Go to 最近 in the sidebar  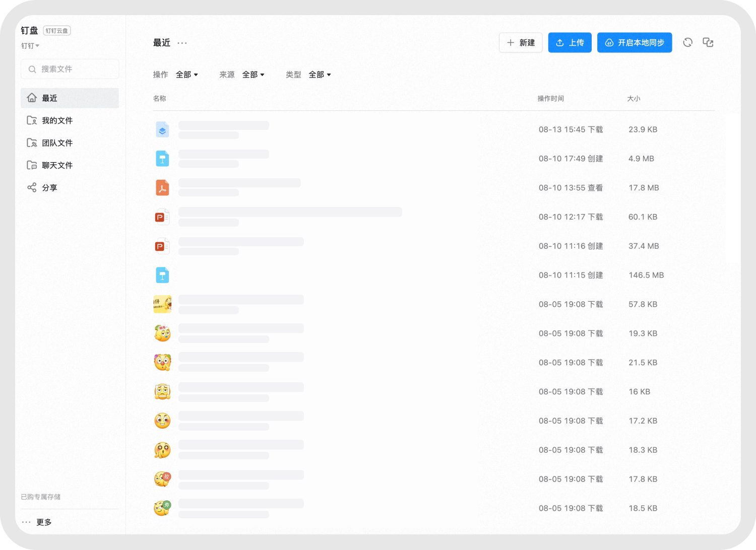click(x=70, y=98)
